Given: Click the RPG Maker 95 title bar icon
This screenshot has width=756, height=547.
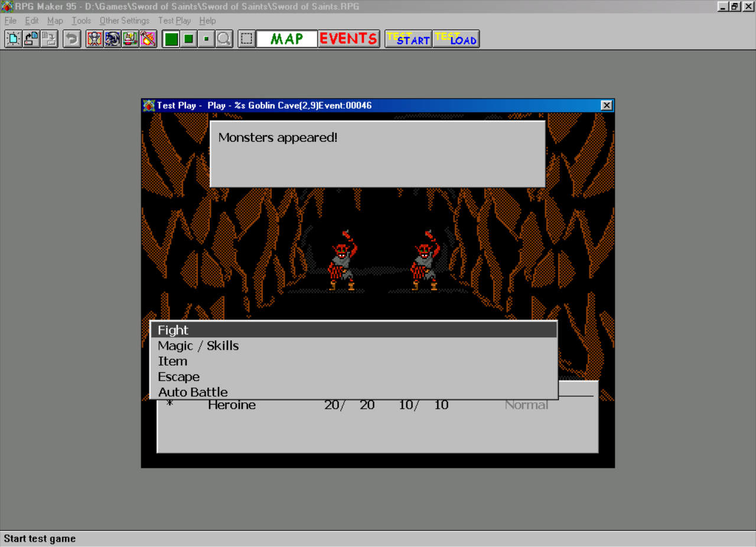Looking at the screenshot, I should tap(6, 6).
